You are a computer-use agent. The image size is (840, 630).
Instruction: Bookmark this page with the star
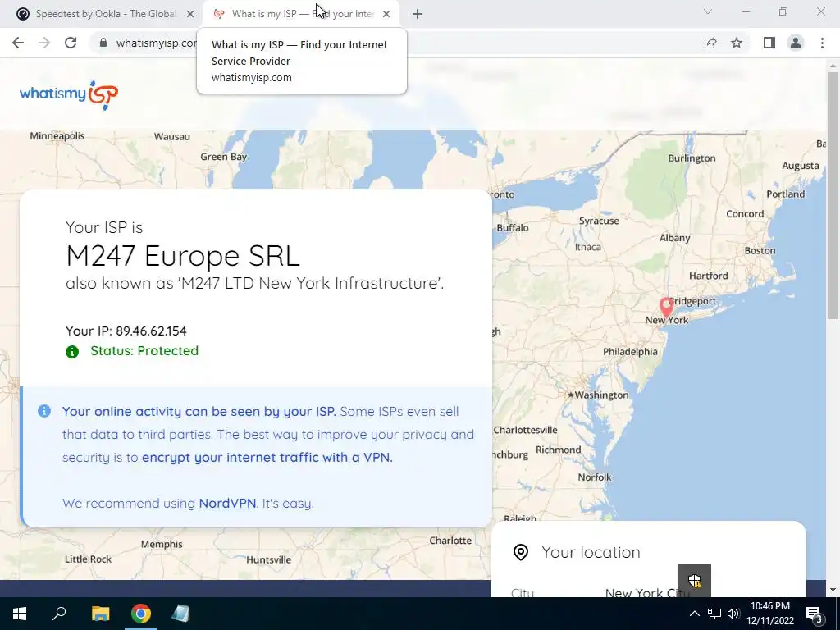737,43
